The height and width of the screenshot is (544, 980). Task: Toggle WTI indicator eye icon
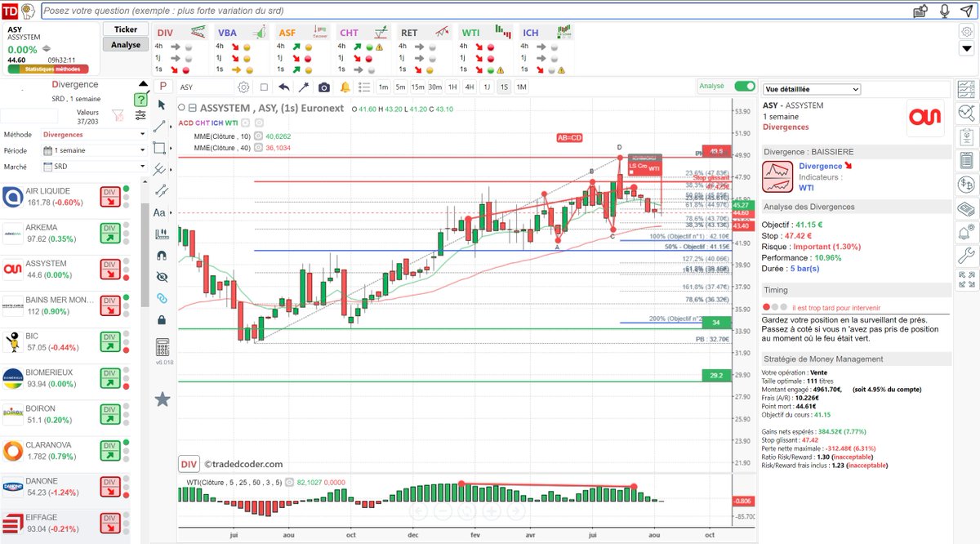pyautogui.click(x=288, y=484)
